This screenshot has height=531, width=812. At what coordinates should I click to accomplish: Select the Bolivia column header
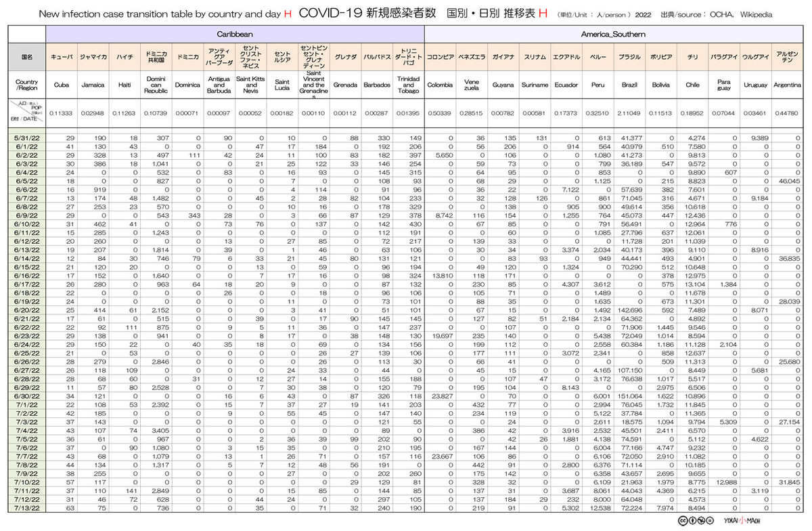pos(662,85)
